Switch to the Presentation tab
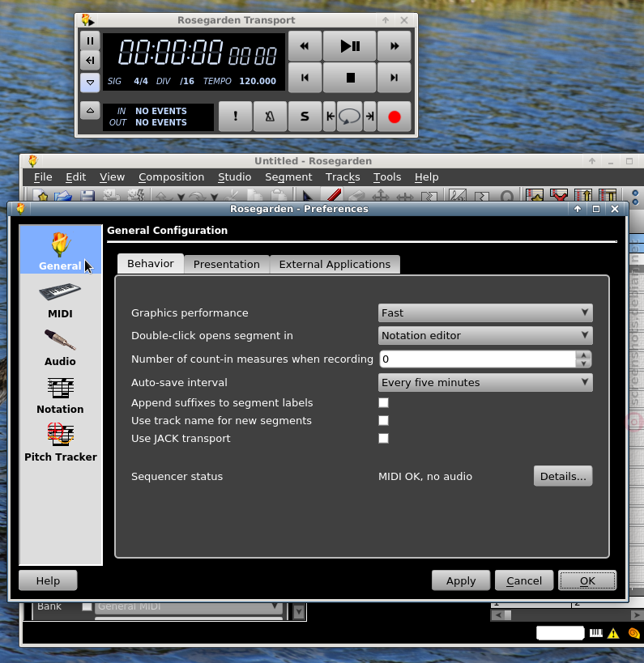The width and height of the screenshot is (644, 663). pos(226,264)
